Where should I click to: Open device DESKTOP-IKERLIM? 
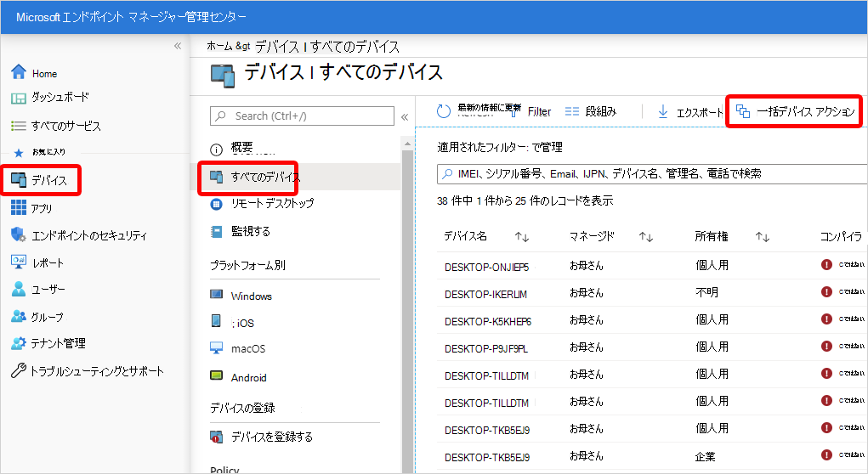(485, 294)
